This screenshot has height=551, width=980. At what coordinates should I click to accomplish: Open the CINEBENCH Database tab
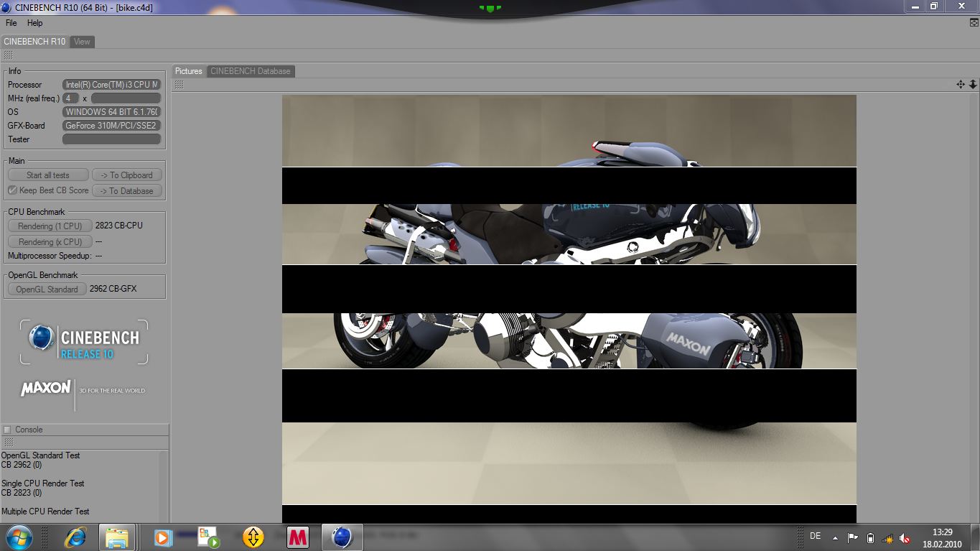point(251,71)
